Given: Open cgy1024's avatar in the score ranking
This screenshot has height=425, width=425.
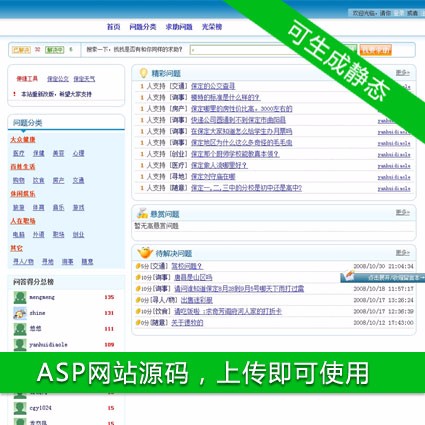Looking at the screenshot, I should (20, 408).
